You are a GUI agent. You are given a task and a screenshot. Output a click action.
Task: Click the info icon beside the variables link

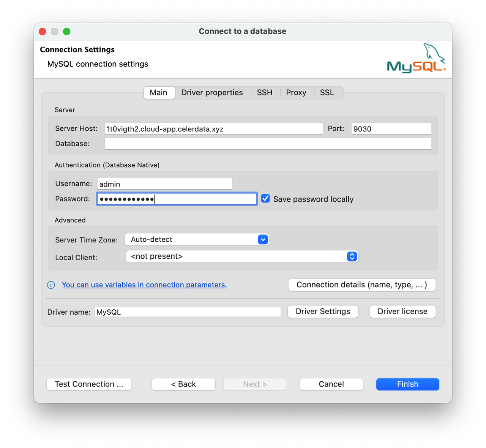pos(51,285)
